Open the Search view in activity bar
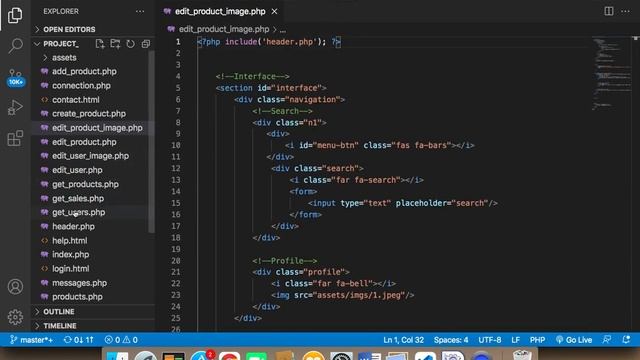 (15, 45)
